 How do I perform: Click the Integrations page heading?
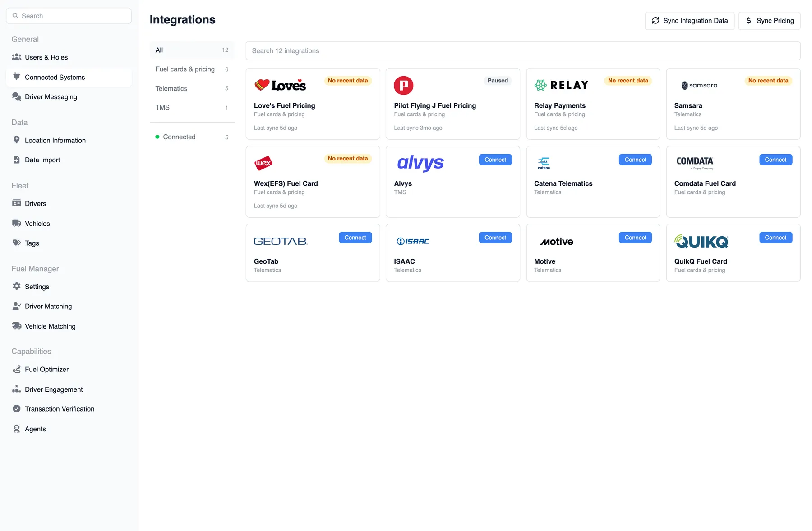[183, 20]
